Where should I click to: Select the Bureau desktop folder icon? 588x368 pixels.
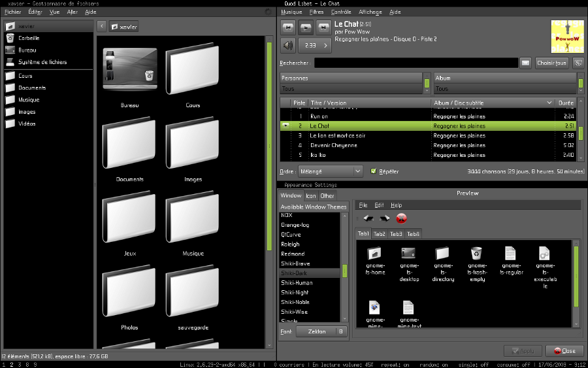130,69
